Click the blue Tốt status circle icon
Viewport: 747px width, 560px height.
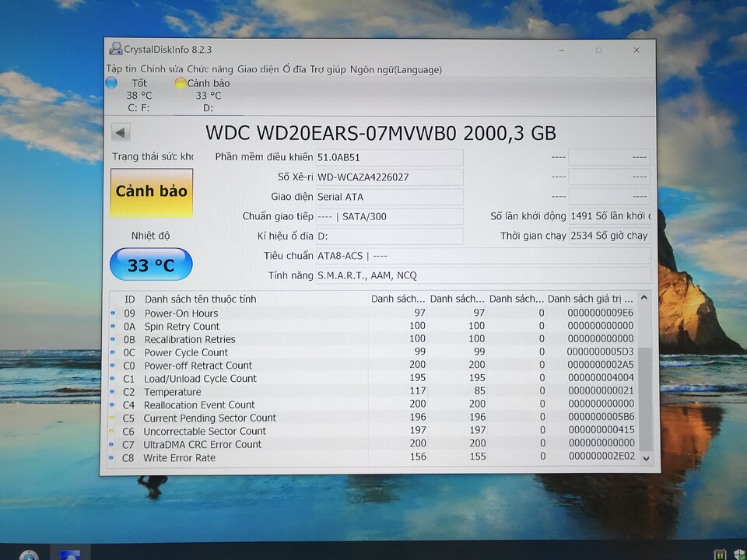click(x=111, y=83)
